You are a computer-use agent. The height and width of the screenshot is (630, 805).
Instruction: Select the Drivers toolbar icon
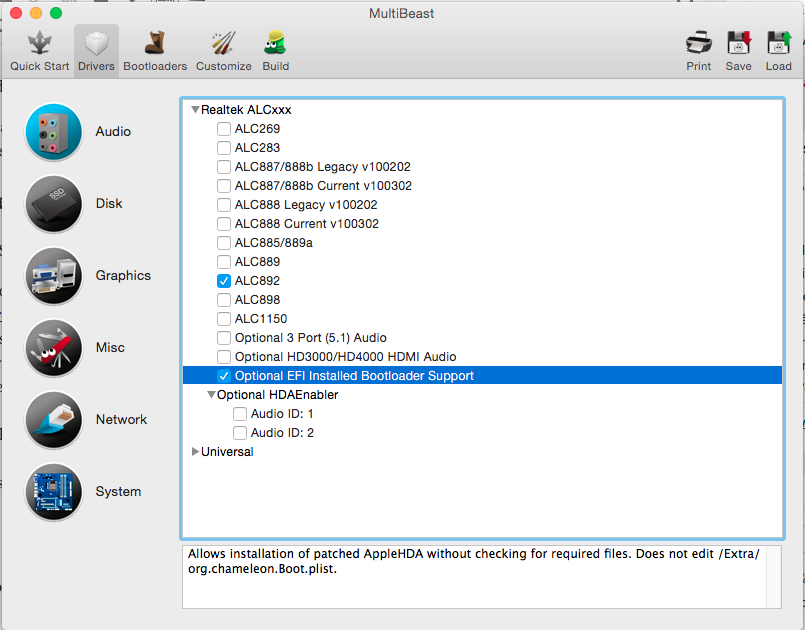point(96,43)
